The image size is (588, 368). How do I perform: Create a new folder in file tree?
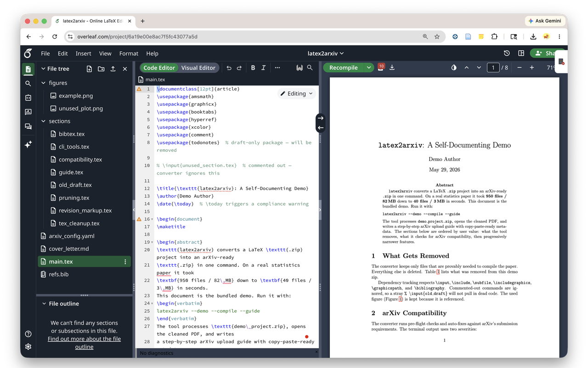101,69
